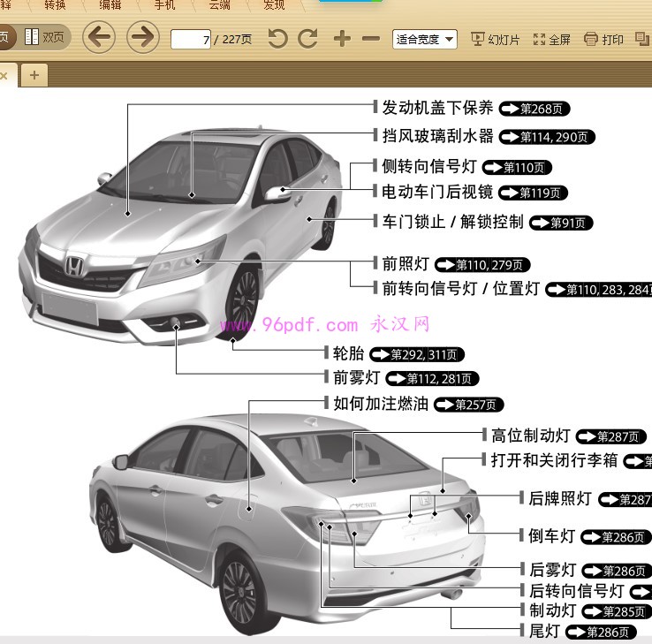Follow the 第268页 page link

click(534, 109)
